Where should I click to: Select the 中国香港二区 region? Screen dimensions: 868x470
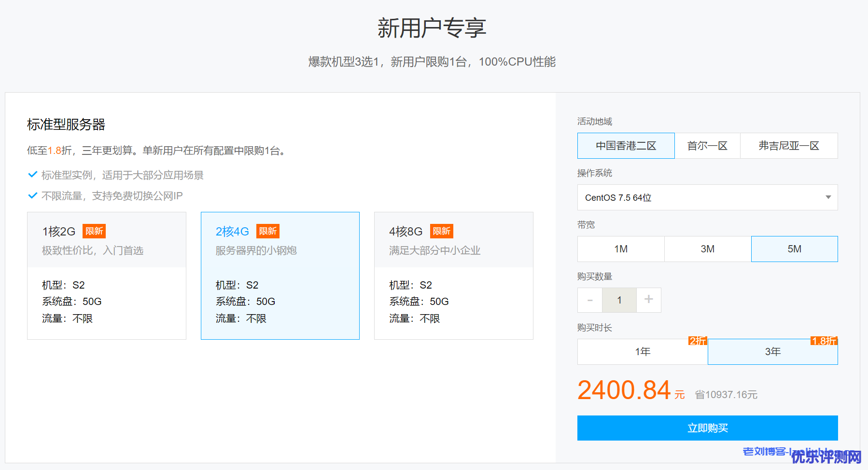pos(626,146)
